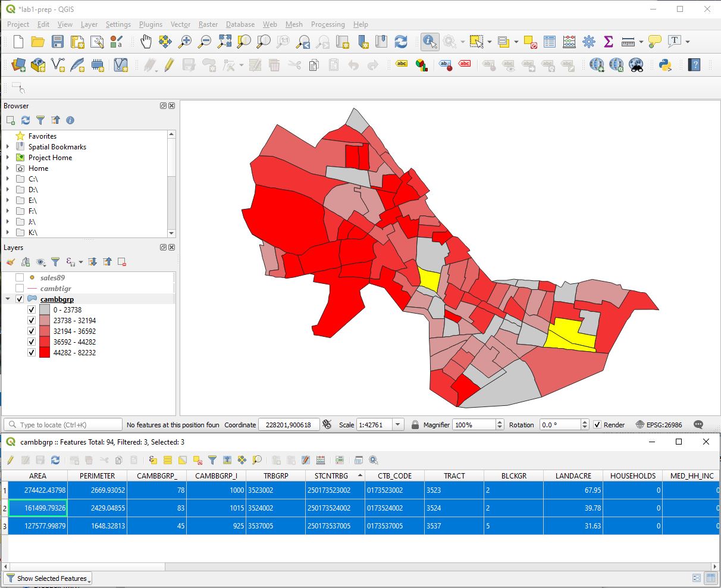Open the Layer Labeling Options icon
The height and width of the screenshot is (588, 721).
(x=402, y=64)
